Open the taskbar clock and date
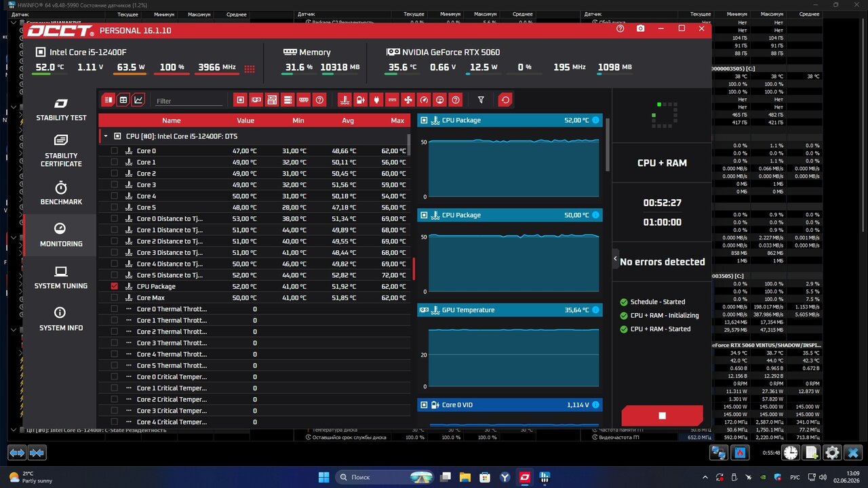 coord(846,476)
